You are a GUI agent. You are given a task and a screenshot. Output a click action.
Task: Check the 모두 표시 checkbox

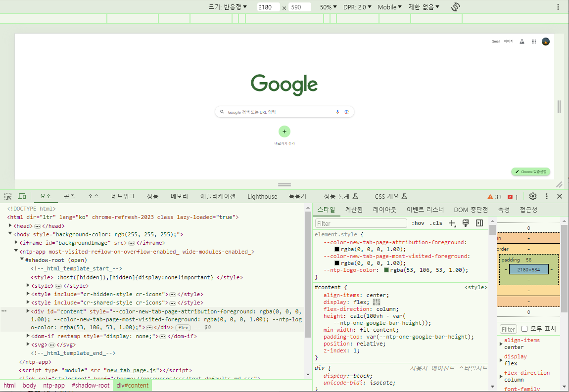[524, 329]
